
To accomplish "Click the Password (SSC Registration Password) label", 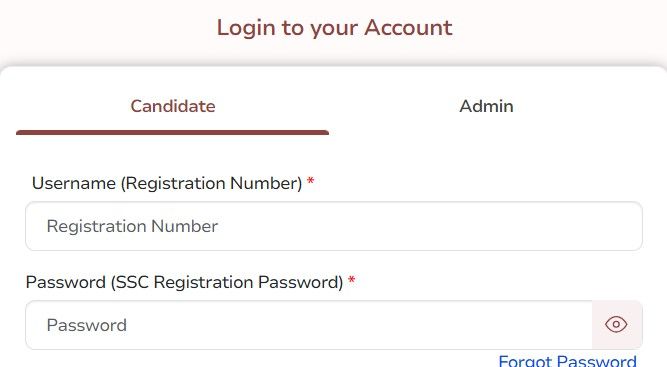I will pyautogui.click(x=184, y=282).
